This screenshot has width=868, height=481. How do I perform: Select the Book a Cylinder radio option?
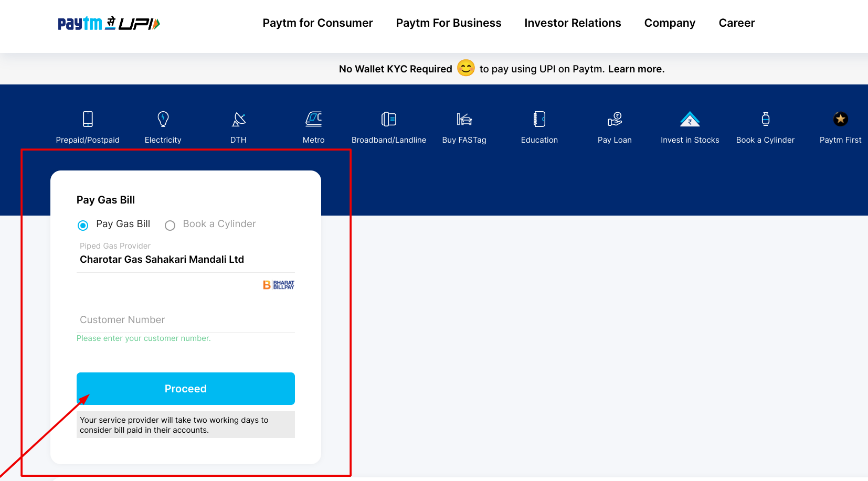[170, 226]
